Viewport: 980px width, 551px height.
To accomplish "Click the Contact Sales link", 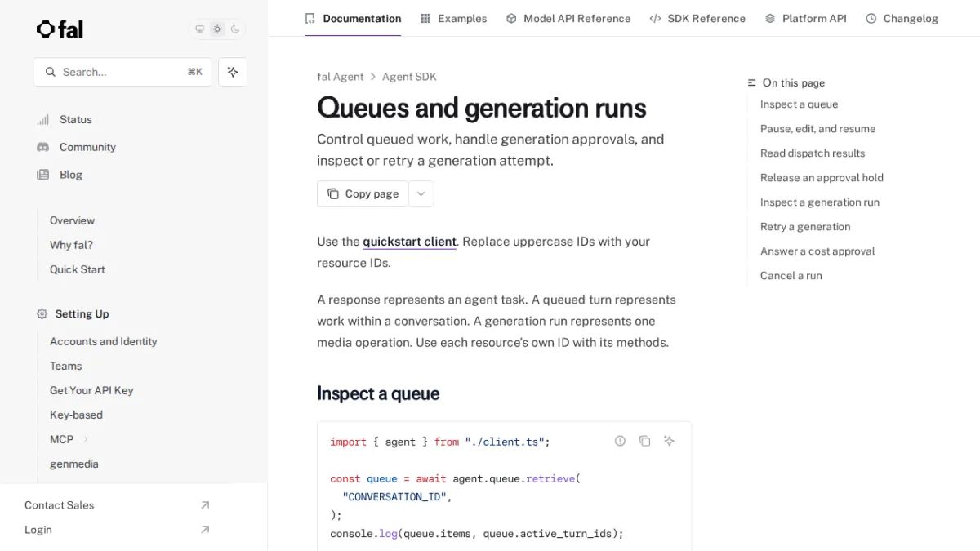I will point(60,505).
